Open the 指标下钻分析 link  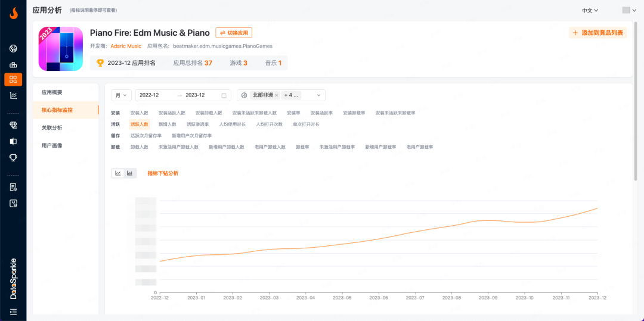pos(163,173)
